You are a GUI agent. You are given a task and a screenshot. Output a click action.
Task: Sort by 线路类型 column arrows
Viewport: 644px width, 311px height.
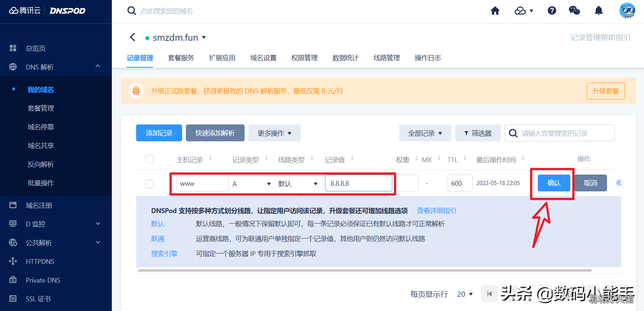click(x=312, y=158)
